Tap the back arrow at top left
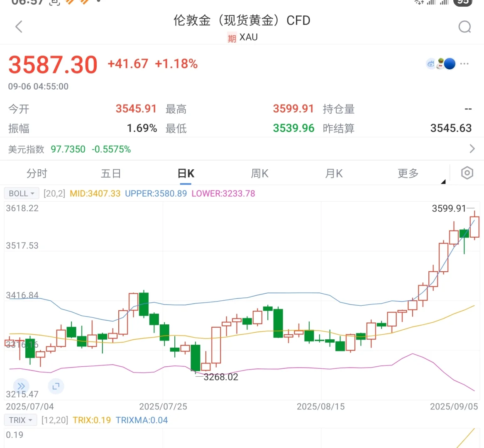Viewport: 484px width, 448px height. click(18, 26)
